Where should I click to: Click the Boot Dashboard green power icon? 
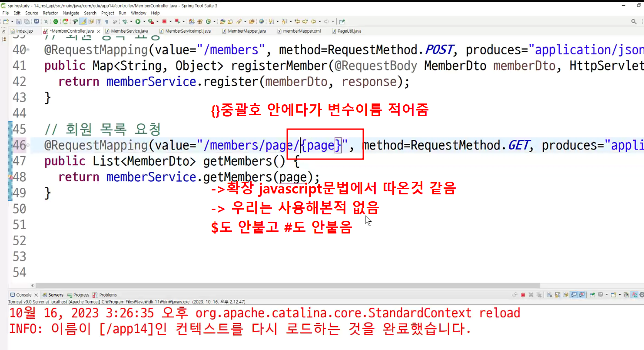point(56,21)
